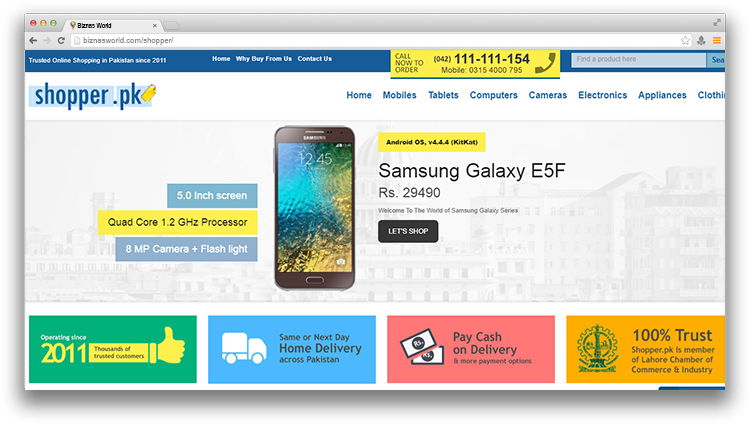Open the Cameras category
Image resolution: width=750 pixels, height=425 pixels.
coord(548,95)
